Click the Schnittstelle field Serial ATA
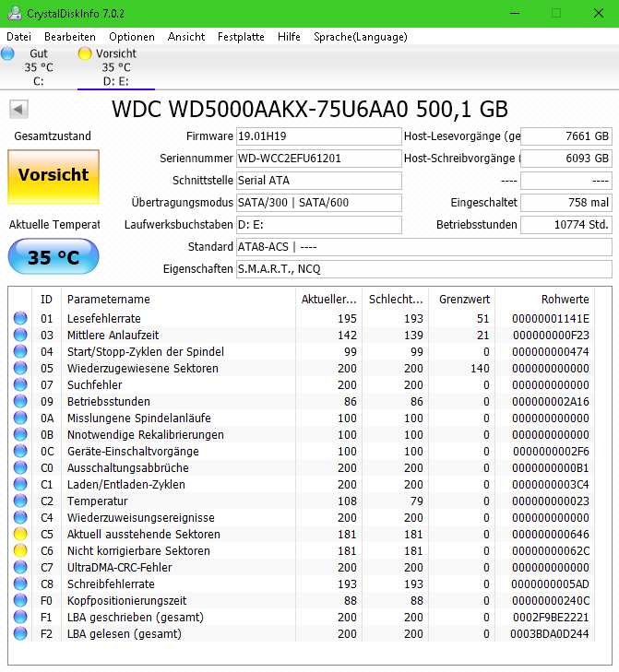Screen dimensions: 619x672 tap(318, 181)
